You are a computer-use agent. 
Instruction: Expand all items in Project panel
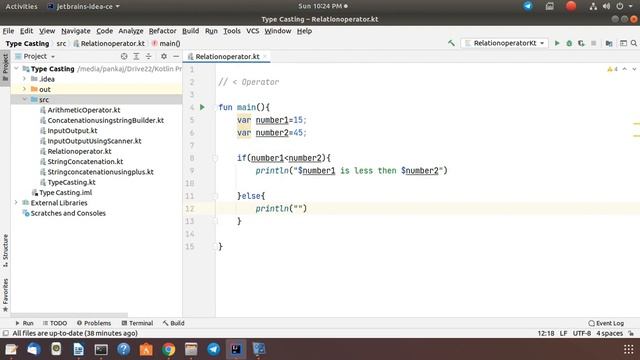tap(136, 56)
